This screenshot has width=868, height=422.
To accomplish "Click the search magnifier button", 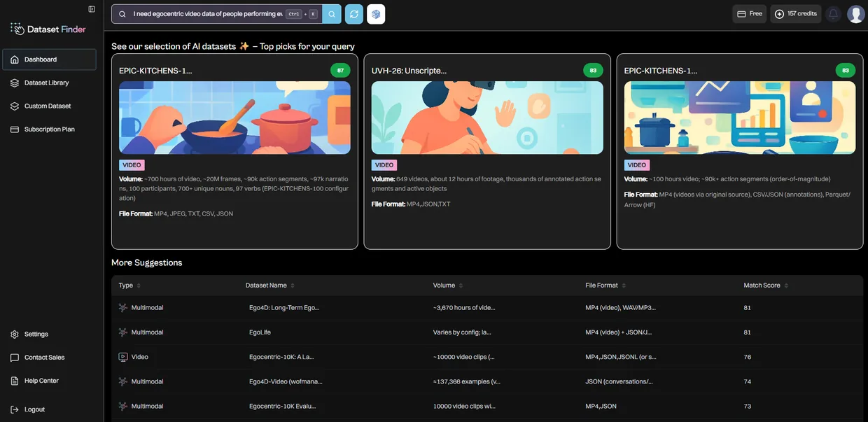I will (x=332, y=14).
